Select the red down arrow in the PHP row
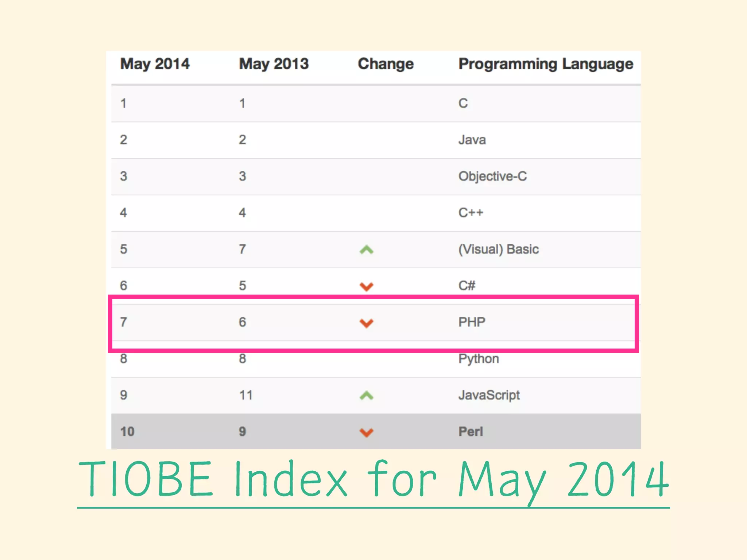The width and height of the screenshot is (747, 560). click(x=367, y=323)
